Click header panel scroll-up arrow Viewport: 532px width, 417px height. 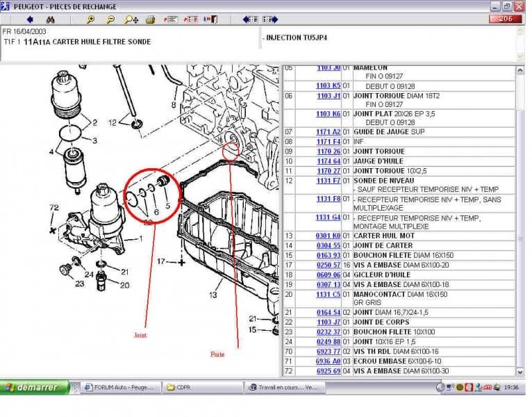coord(519,31)
